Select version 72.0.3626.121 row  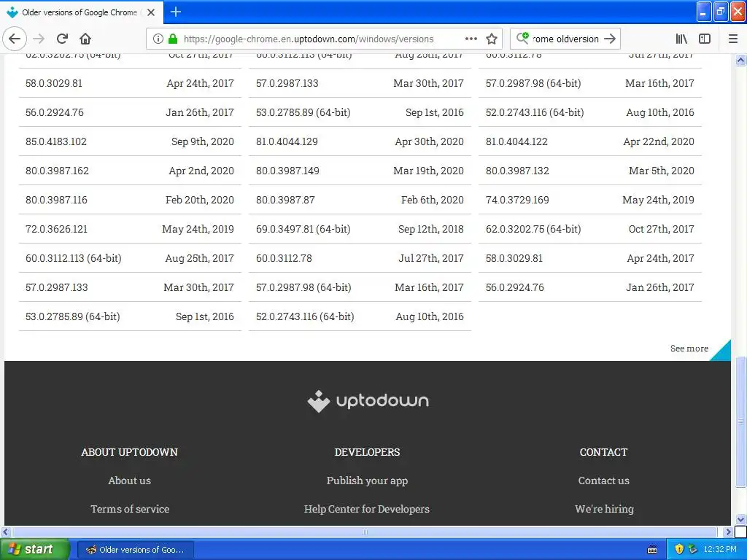[130, 229]
